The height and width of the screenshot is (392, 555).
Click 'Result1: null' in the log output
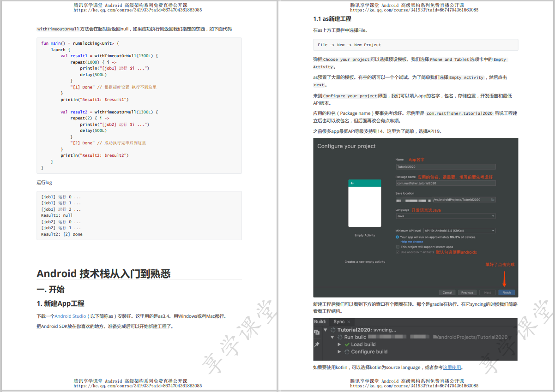[x=57, y=215]
